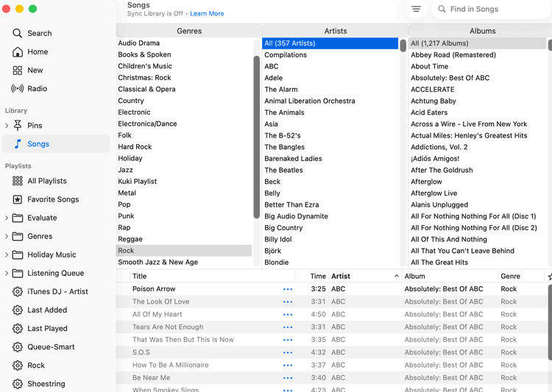
Task: Toggle sort direction arrow on Artist column
Action: [397, 277]
